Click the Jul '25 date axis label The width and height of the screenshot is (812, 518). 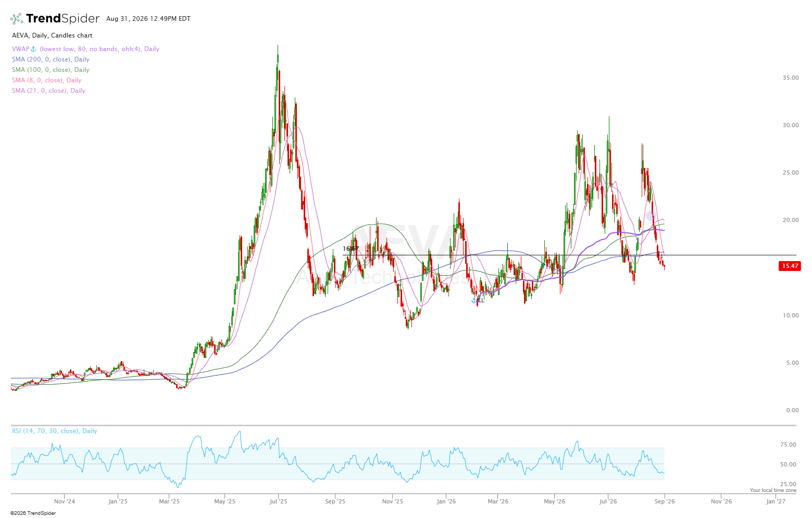click(278, 502)
